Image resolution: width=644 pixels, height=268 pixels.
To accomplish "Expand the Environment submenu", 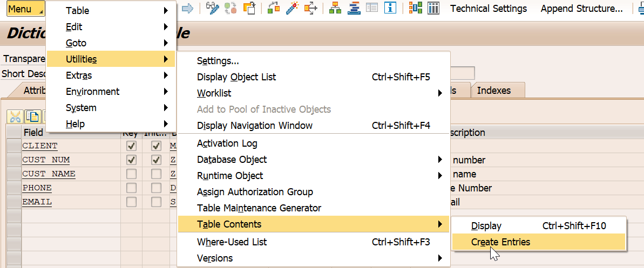I will pyautogui.click(x=111, y=92).
